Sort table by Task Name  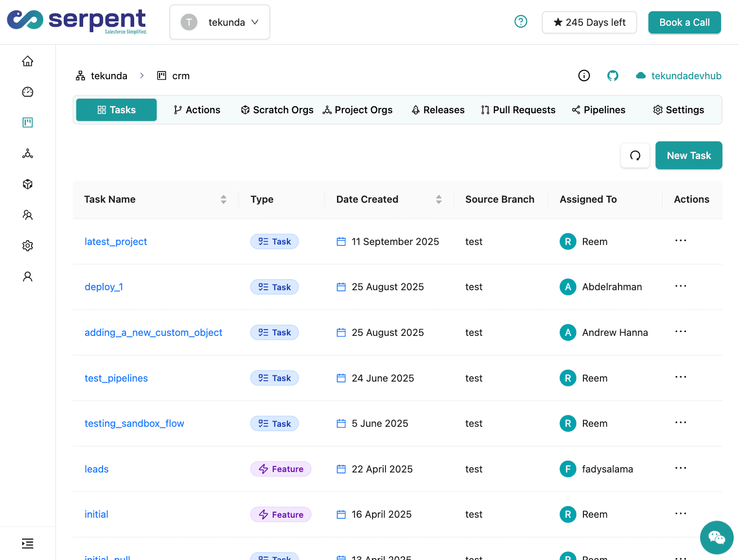223,199
